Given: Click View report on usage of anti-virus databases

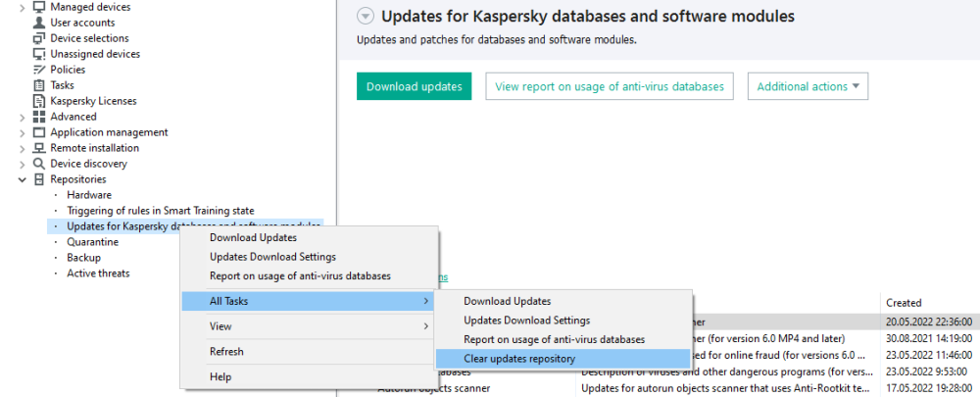Looking at the screenshot, I should tap(609, 86).
